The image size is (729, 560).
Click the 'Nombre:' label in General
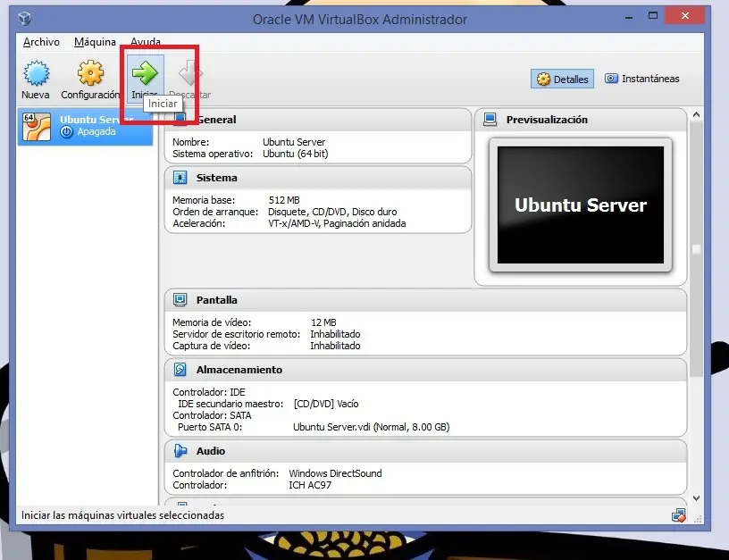coord(190,142)
